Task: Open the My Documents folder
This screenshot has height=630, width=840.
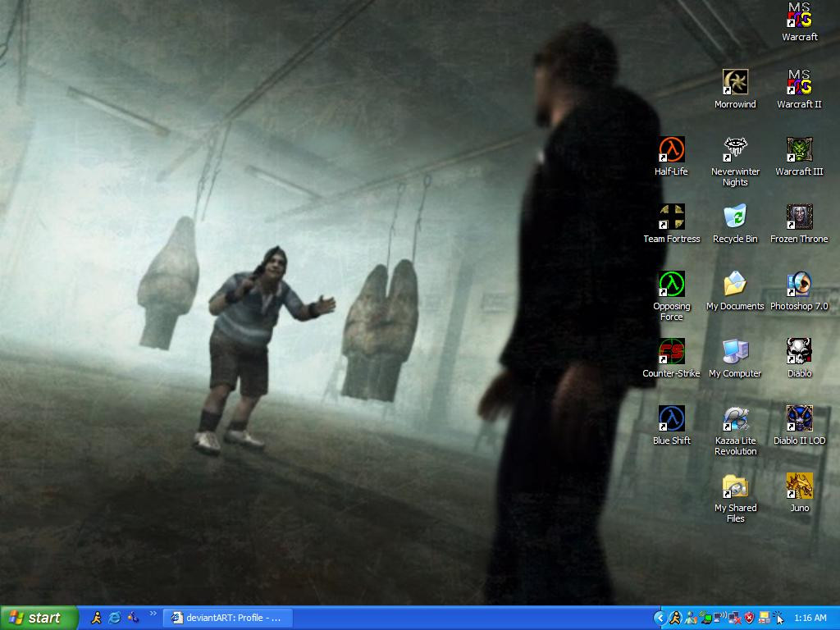Action: pos(735,291)
